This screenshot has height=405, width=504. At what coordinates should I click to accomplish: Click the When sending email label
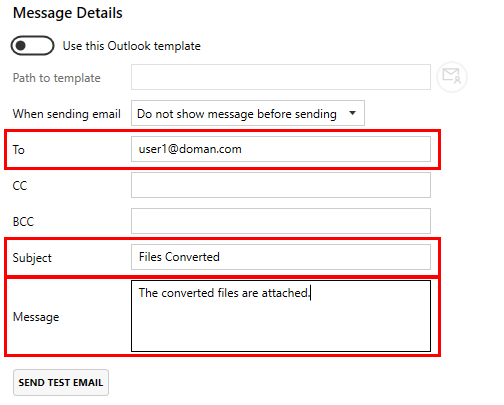[x=67, y=114]
